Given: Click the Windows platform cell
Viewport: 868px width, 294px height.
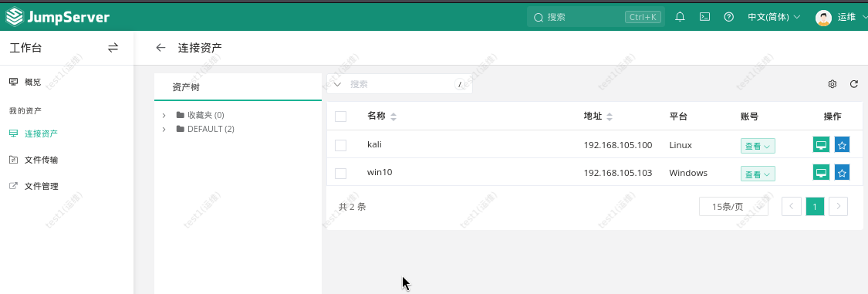Looking at the screenshot, I should tap(688, 173).
